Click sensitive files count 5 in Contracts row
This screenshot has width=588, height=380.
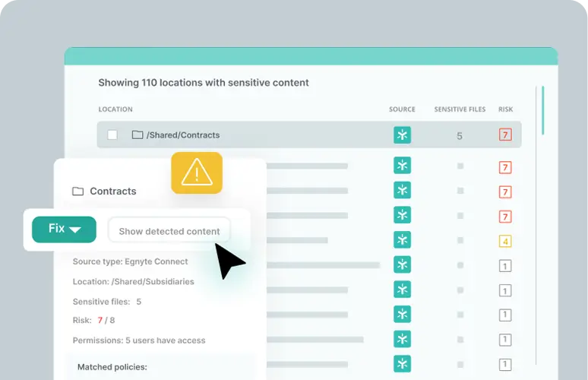460,136
